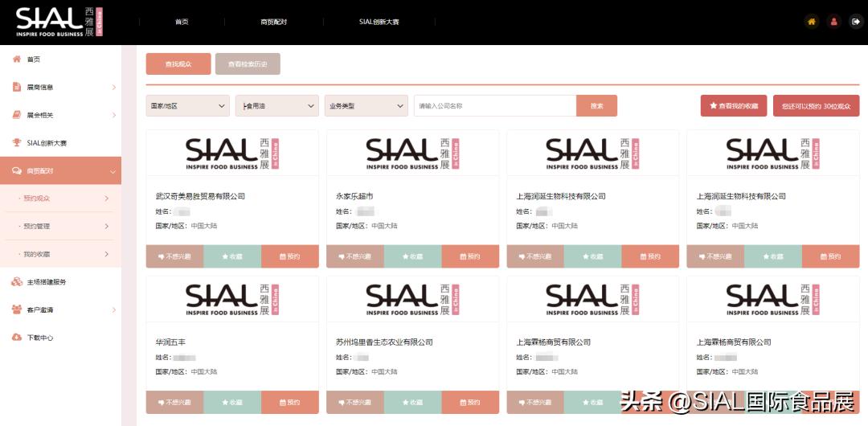Image resolution: width=868 pixels, height=426 pixels.
Task: Favorite 苏州坞里香生态农业有限公司 with 收藏
Action: [x=413, y=402]
